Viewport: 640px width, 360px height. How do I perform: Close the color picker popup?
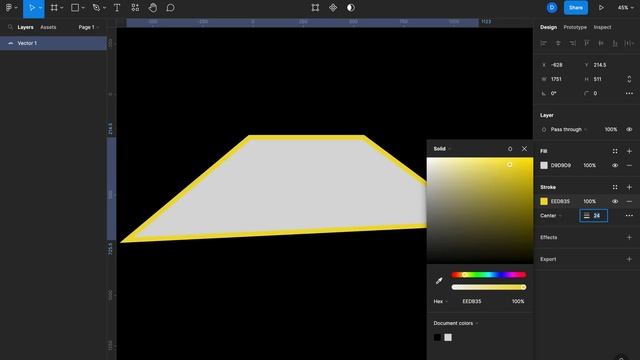tap(524, 149)
